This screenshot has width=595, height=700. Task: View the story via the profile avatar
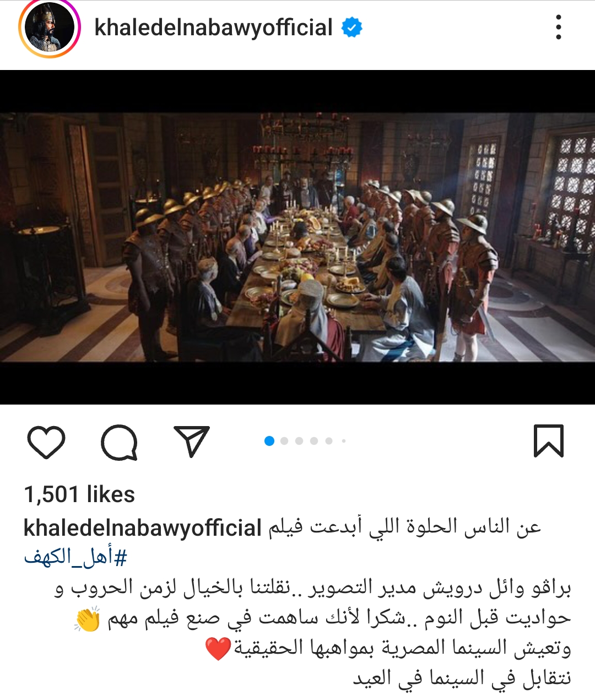click(x=50, y=28)
